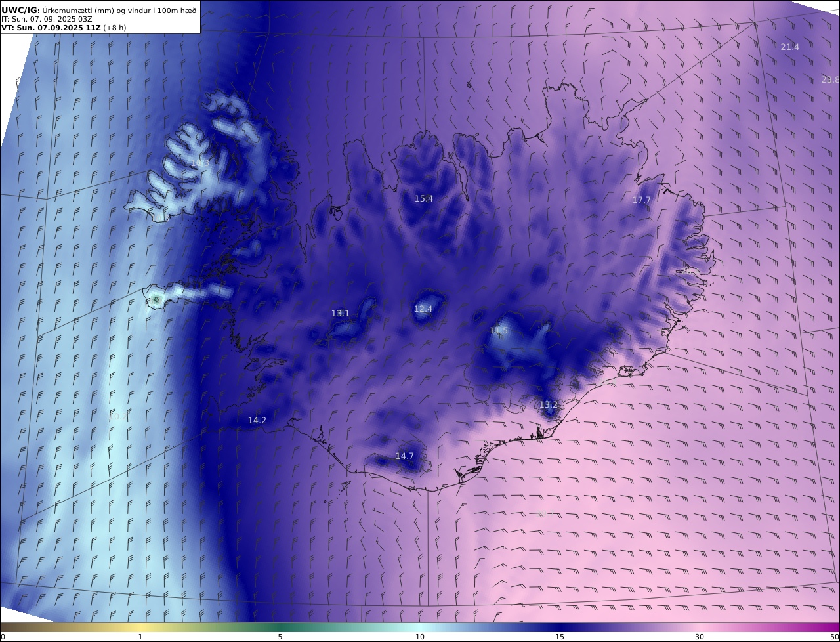The width and height of the screenshot is (840, 642).
Task: Click the colorbar tick label 15
Action: 560,637
